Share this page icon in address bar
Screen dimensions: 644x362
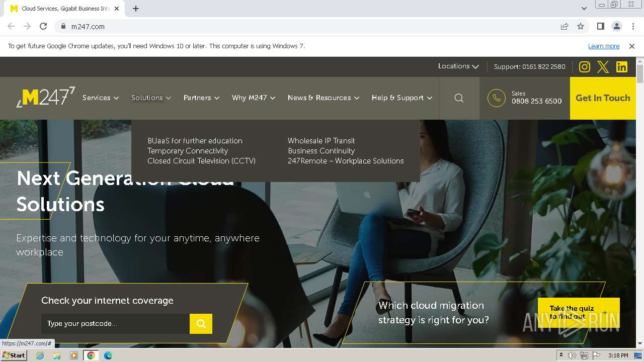coord(565,26)
